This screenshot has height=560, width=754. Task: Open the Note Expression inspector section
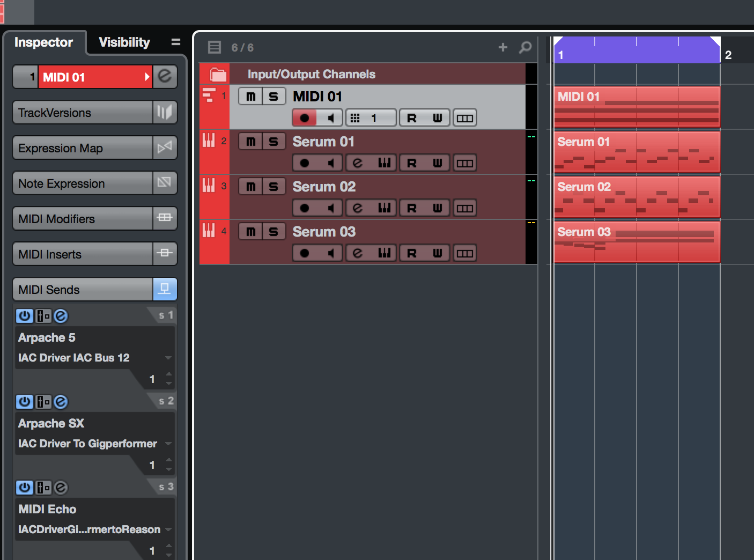coord(83,183)
